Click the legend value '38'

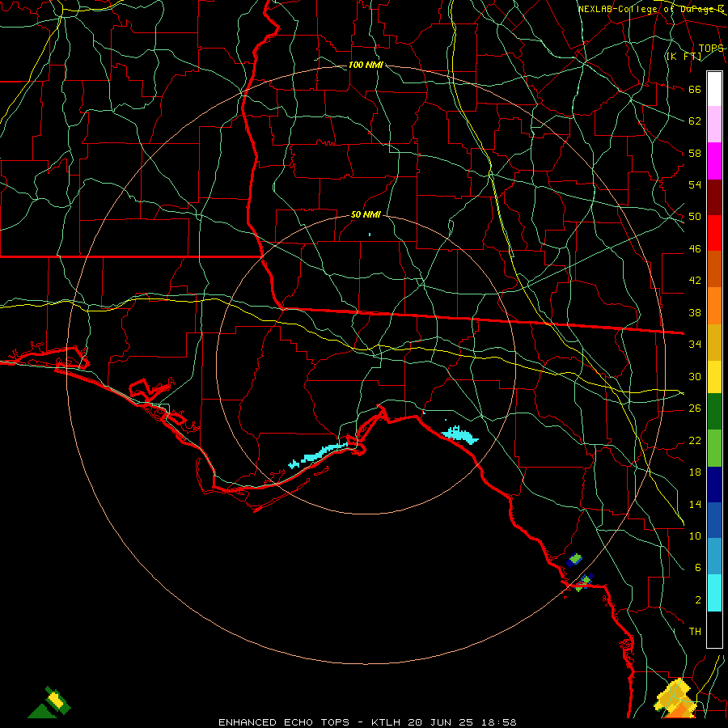click(695, 312)
